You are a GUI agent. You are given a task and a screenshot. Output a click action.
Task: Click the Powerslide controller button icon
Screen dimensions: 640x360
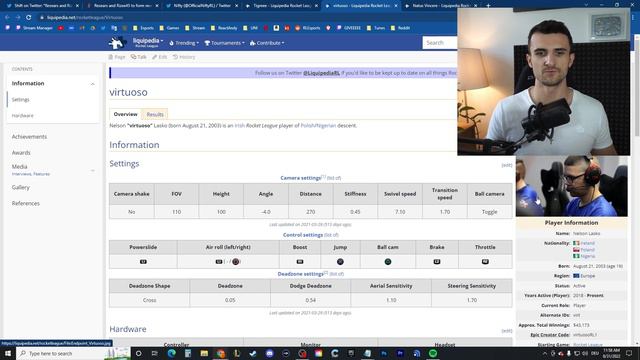tap(143, 262)
